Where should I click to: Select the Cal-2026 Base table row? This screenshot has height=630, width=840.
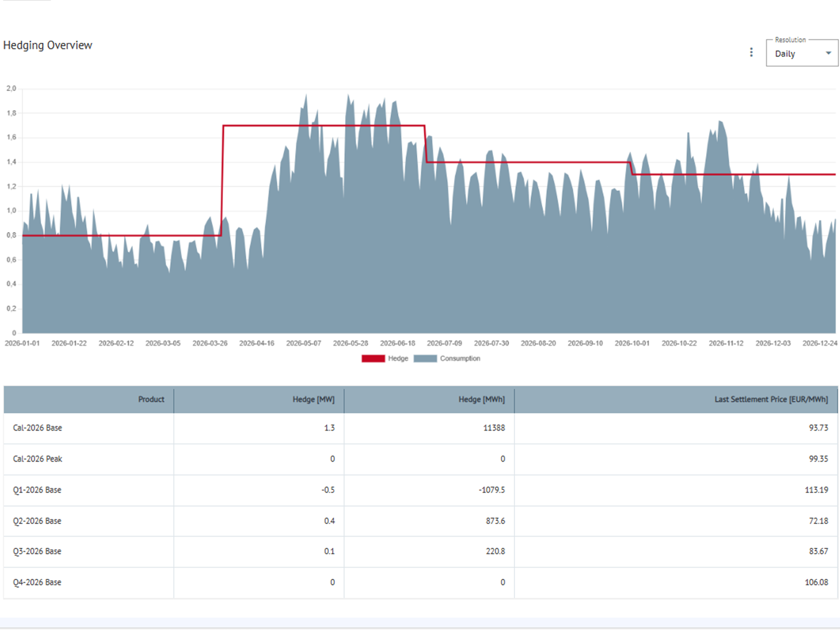(38, 428)
